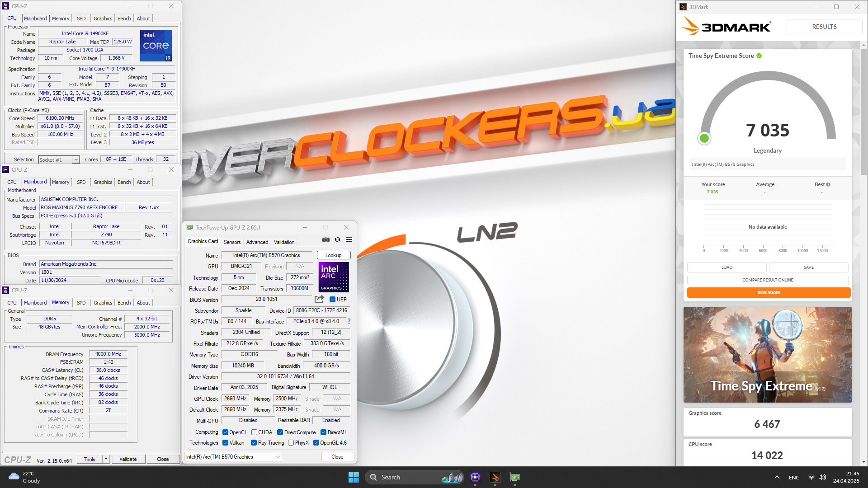868x488 pixels.
Task: Click the Bus Interface question mark icon
Action: click(x=349, y=321)
